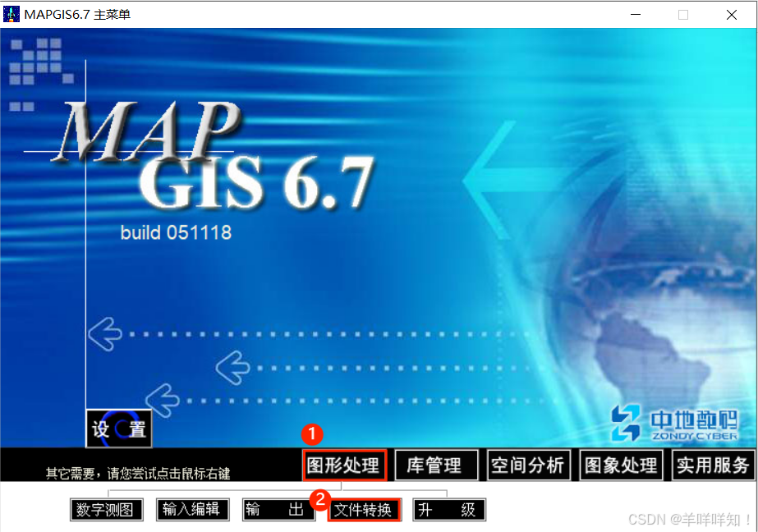The image size is (758, 532).
Task: Launch the 数字测图 submodule
Action: coord(107,510)
